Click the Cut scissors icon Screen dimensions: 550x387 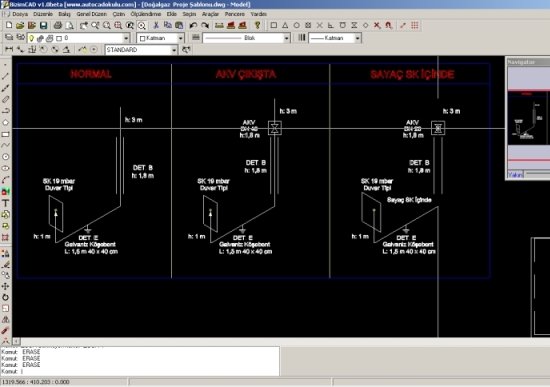click(156, 25)
